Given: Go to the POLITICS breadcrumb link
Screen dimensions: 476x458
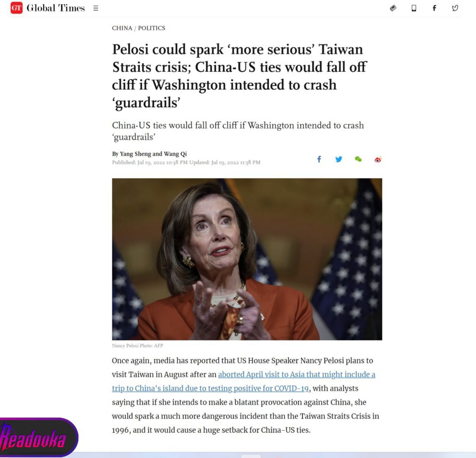Looking at the screenshot, I should [x=152, y=28].
